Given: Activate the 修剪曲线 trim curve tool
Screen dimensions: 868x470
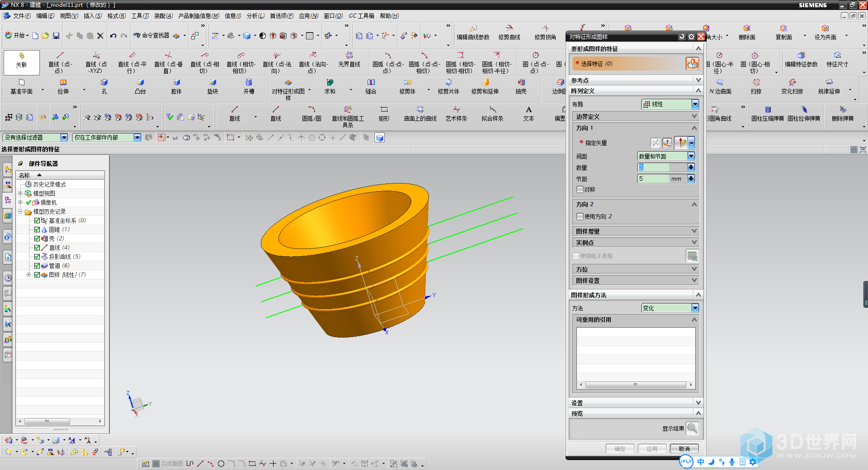Looking at the screenshot, I should (509, 33).
